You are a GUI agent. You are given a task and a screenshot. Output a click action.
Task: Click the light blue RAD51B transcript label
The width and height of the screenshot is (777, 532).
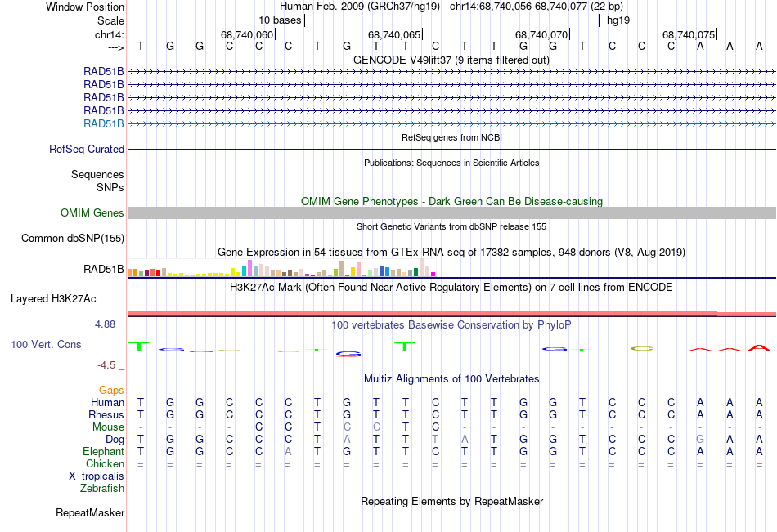click(x=104, y=124)
